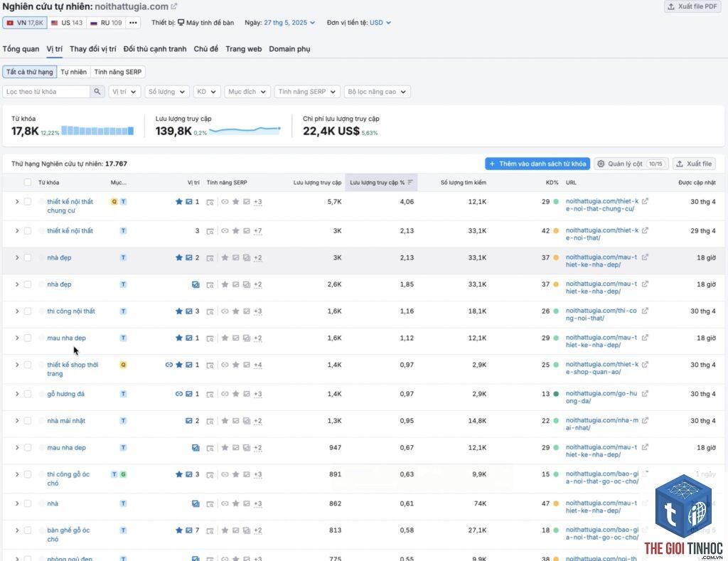Open the Vị trí filter dropdown
The image size is (728, 561).
124,92
